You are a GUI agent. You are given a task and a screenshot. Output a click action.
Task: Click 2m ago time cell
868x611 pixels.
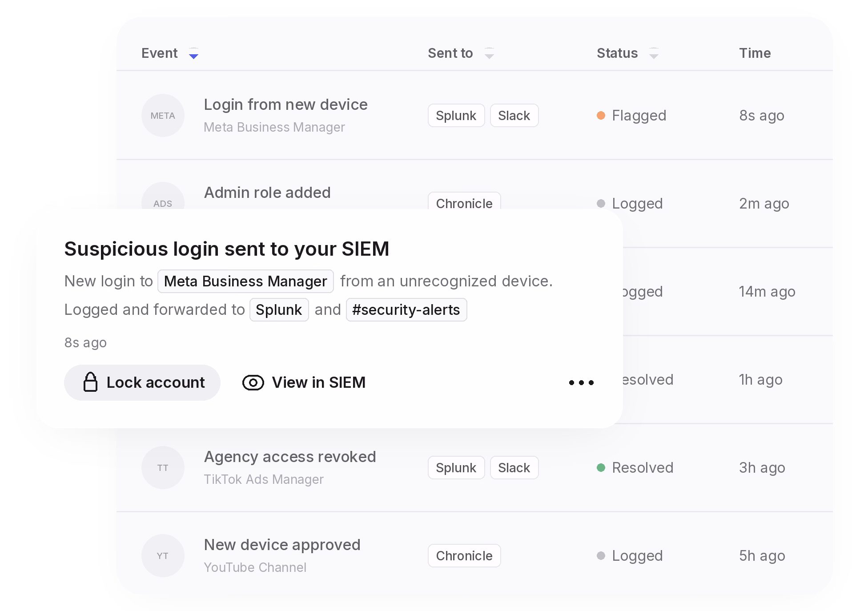764,204
